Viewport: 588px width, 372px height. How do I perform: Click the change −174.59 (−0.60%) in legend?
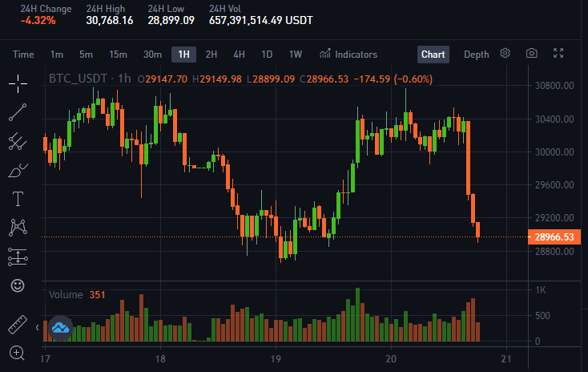[x=393, y=79]
